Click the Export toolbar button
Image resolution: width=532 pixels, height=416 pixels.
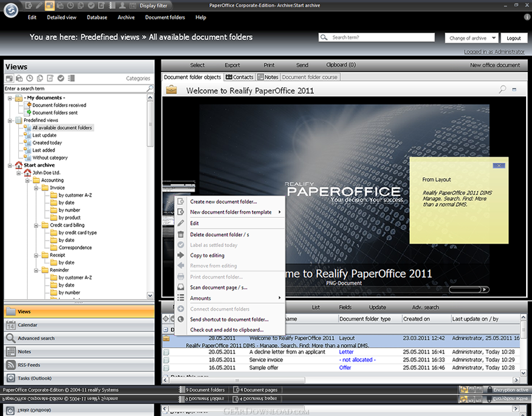(x=232, y=65)
